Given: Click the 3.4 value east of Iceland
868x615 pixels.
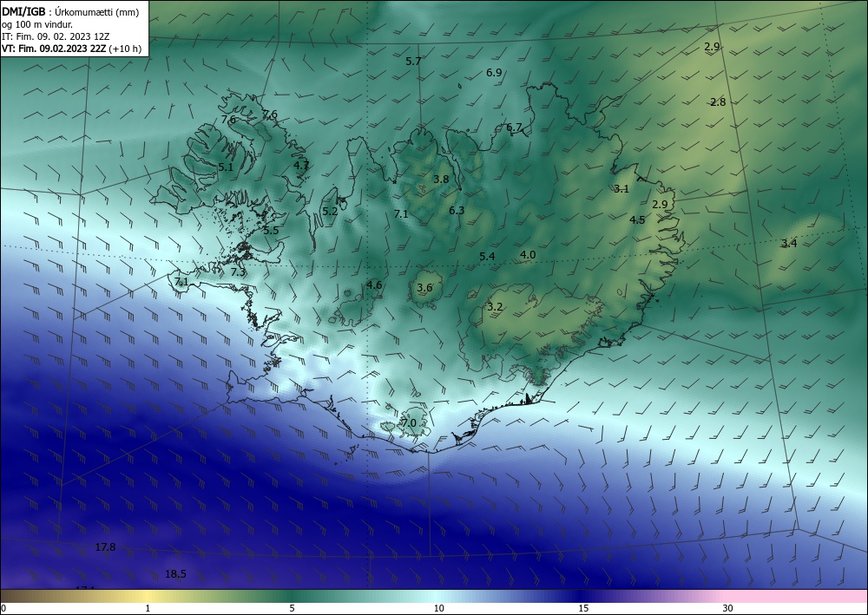Looking at the screenshot, I should coord(789,244).
